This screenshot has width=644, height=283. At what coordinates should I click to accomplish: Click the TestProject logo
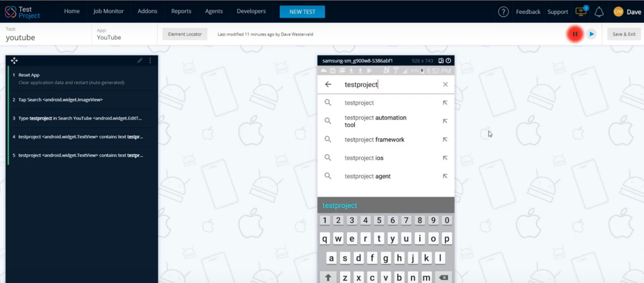pos(22,12)
